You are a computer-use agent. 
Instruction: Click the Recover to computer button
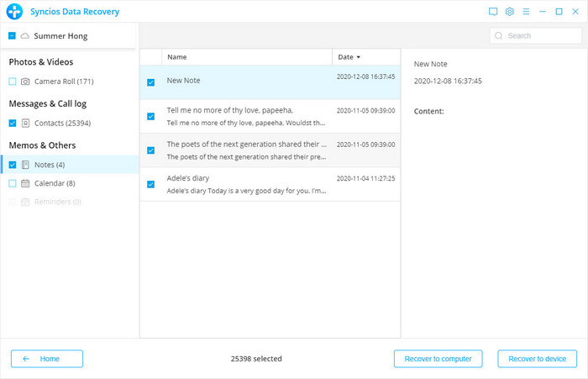click(438, 359)
